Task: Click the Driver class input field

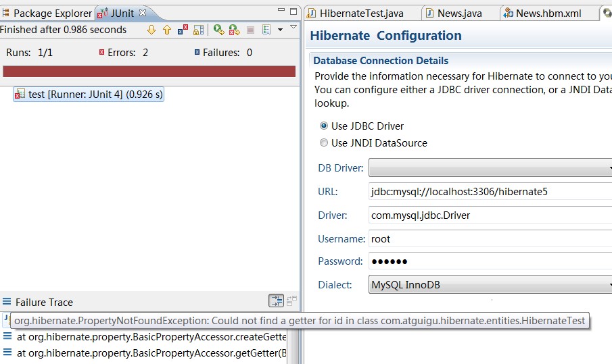Action: [x=490, y=215]
